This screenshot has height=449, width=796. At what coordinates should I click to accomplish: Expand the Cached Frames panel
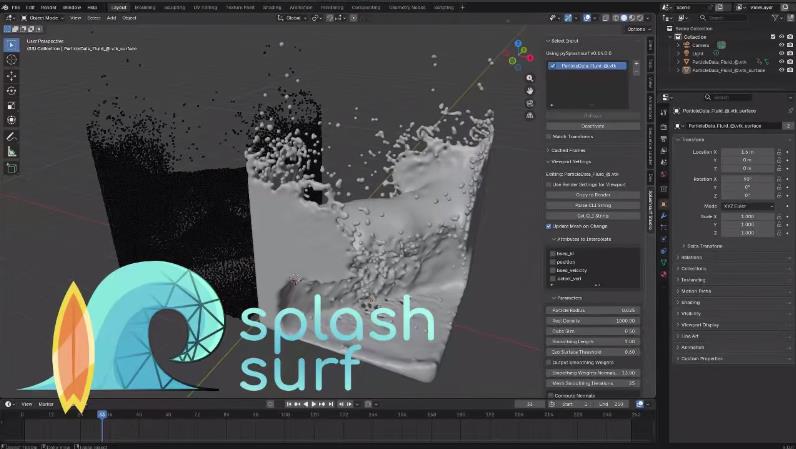pos(565,150)
